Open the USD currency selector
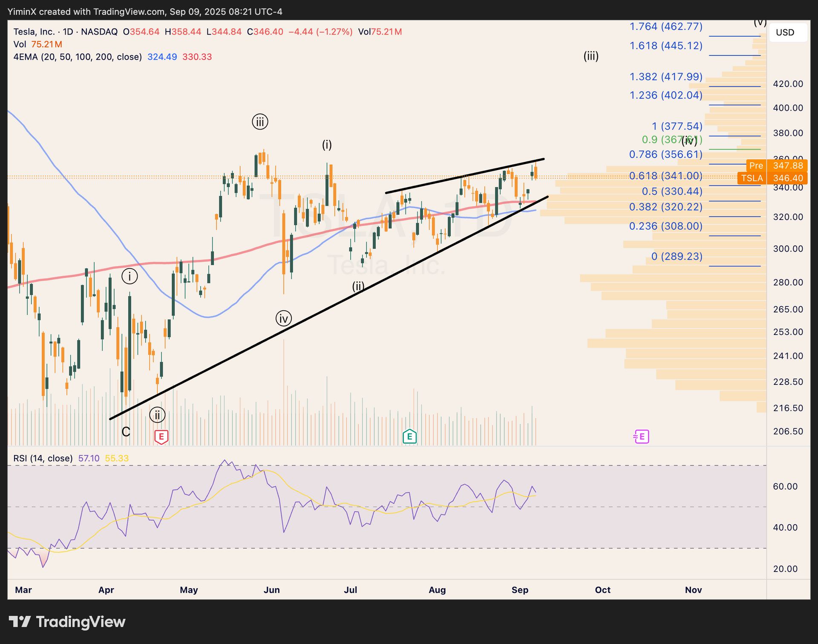Viewport: 818px width, 644px height. point(785,33)
